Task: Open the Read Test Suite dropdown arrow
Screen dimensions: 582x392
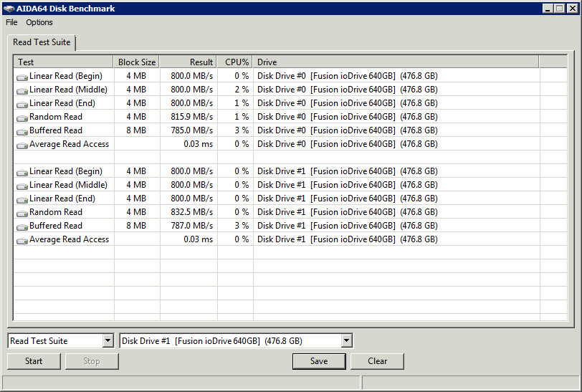Action: (108, 340)
